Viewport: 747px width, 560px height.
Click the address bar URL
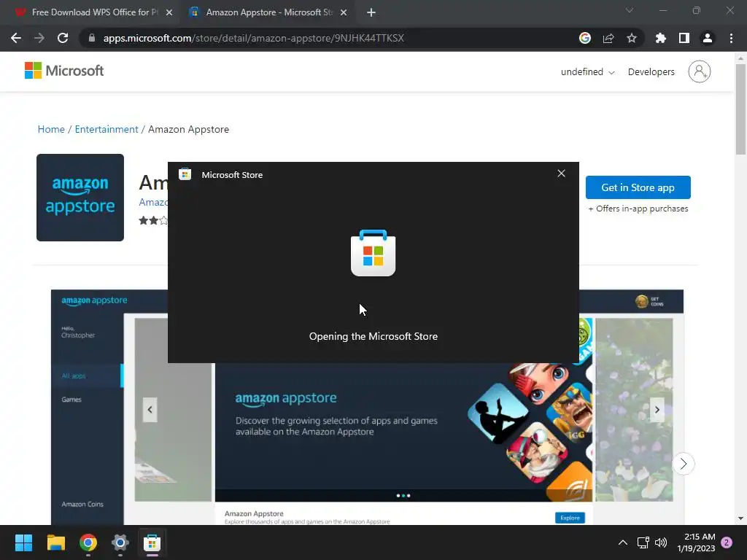point(253,38)
